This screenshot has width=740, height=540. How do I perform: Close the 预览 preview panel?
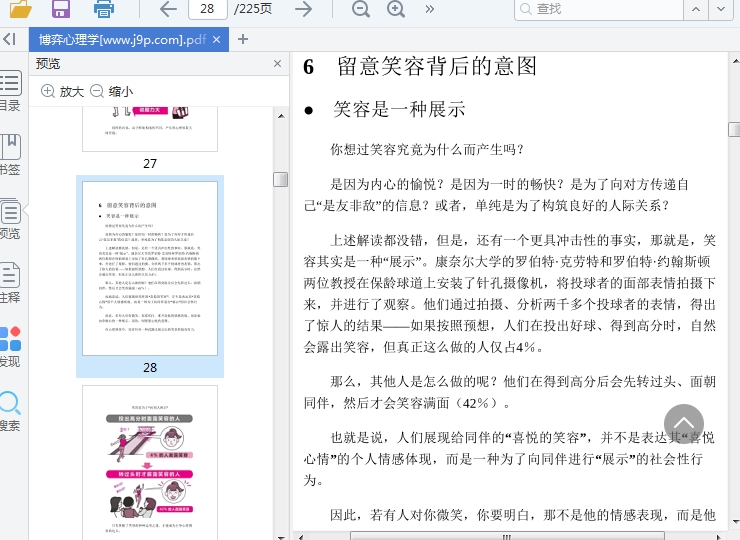(x=278, y=64)
